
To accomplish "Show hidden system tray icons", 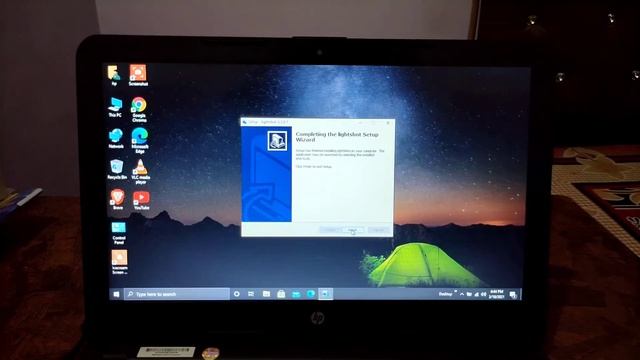I will point(462,294).
